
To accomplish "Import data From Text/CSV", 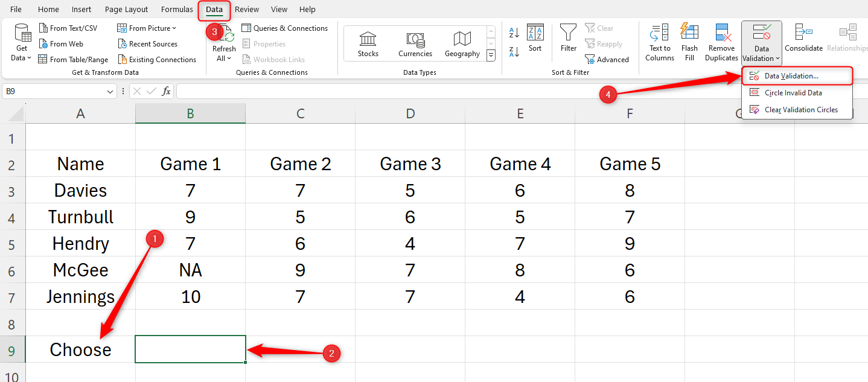I will click(x=68, y=28).
